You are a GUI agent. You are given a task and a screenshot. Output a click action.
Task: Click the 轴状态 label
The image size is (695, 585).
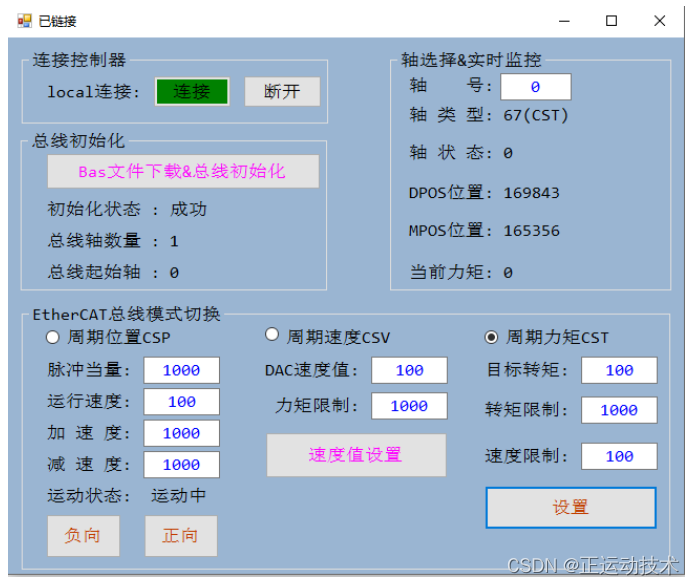tap(451, 153)
